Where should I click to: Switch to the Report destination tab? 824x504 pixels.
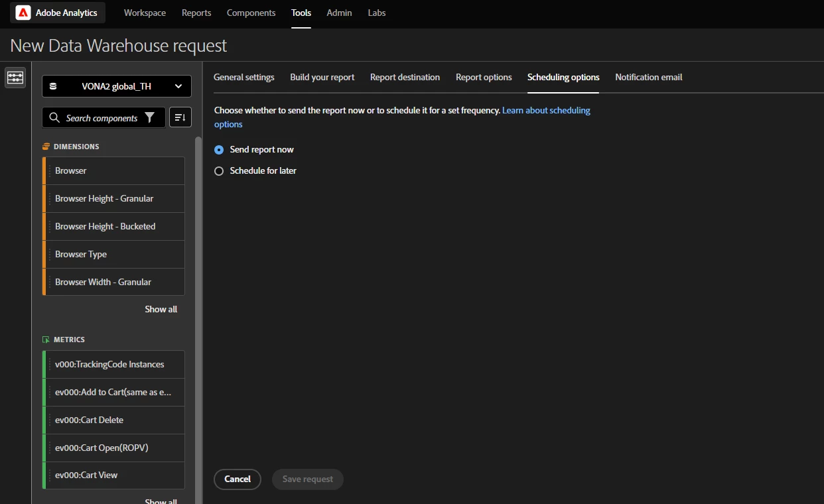[x=405, y=77]
